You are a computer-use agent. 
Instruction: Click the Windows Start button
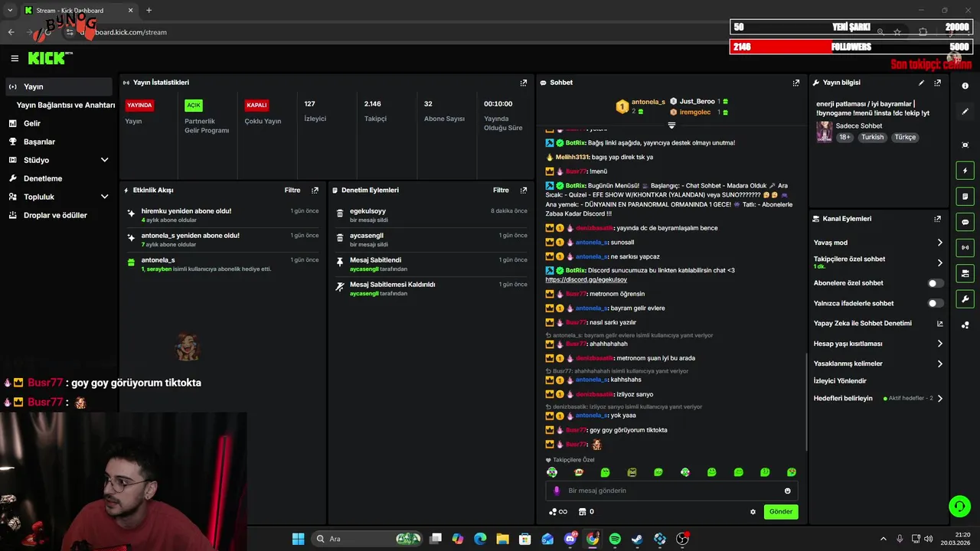(298, 539)
